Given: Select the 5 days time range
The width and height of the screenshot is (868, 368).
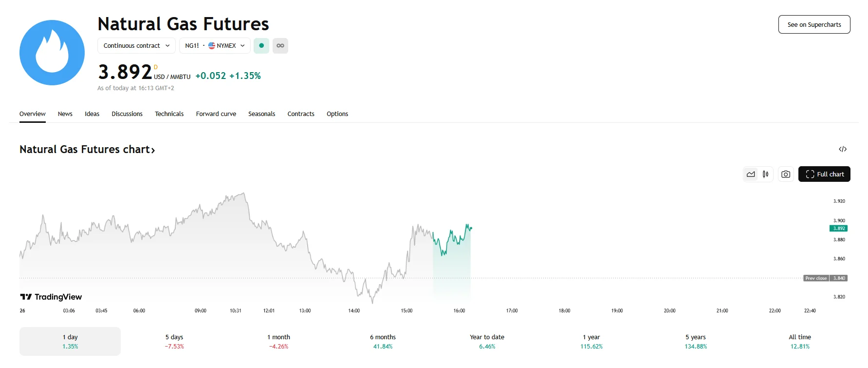Looking at the screenshot, I should tap(174, 341).
